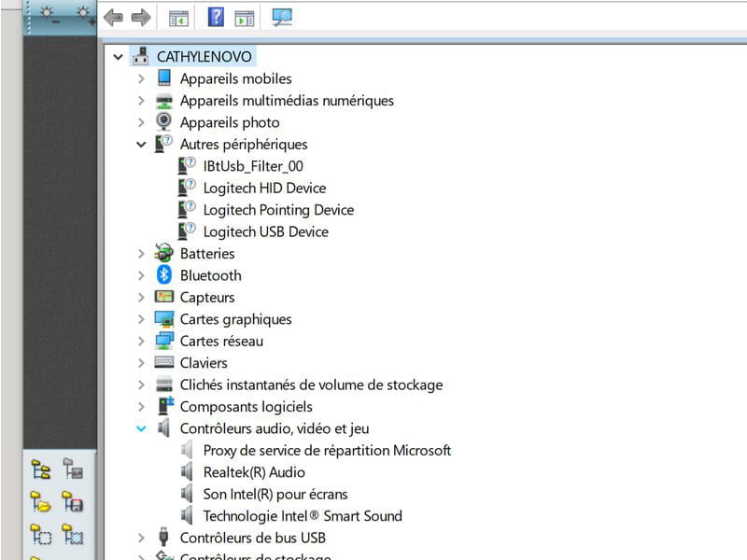
Task: Click the webcam icon for Appareils photo
Action: (x=164, y=121)
